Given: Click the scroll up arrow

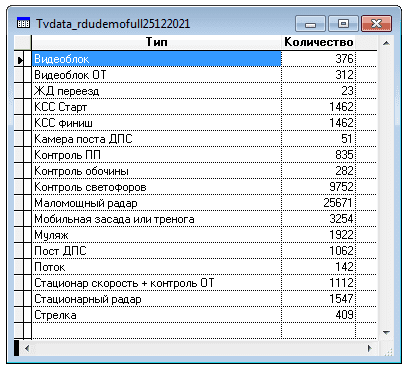Looking at the screenshot, I should 386,43.
